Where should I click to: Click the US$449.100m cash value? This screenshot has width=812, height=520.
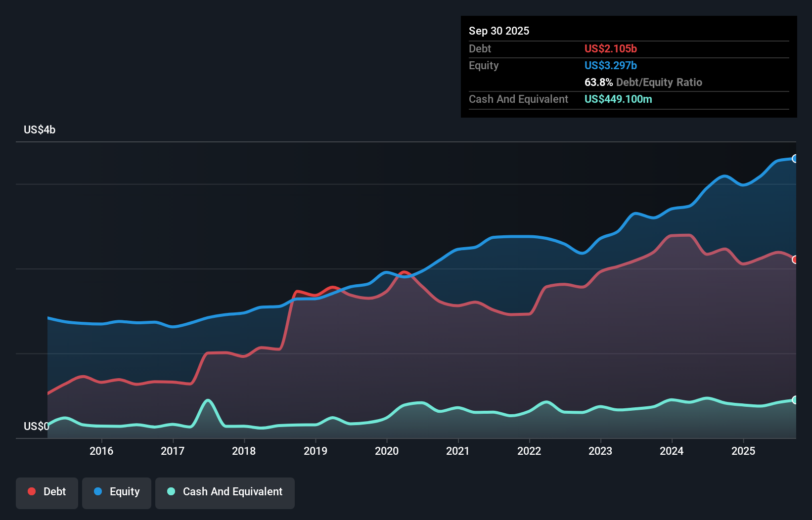[x=618, y=99]
